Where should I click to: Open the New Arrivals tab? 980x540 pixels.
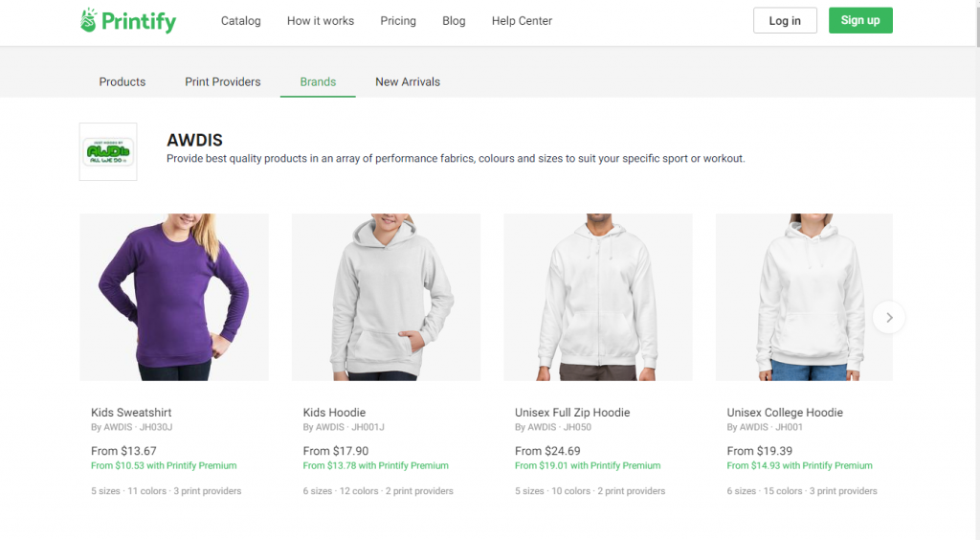[408, 82]
